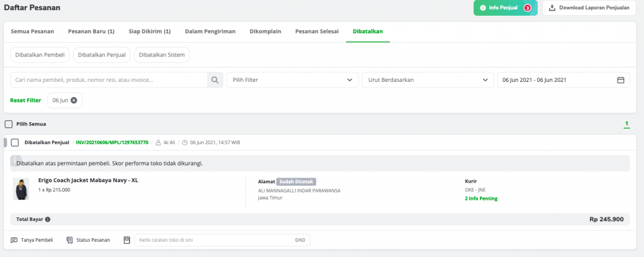Remove the 06 Jun filter chip
The width and height of the screenshot is (644, 257).
pos(74,100)
